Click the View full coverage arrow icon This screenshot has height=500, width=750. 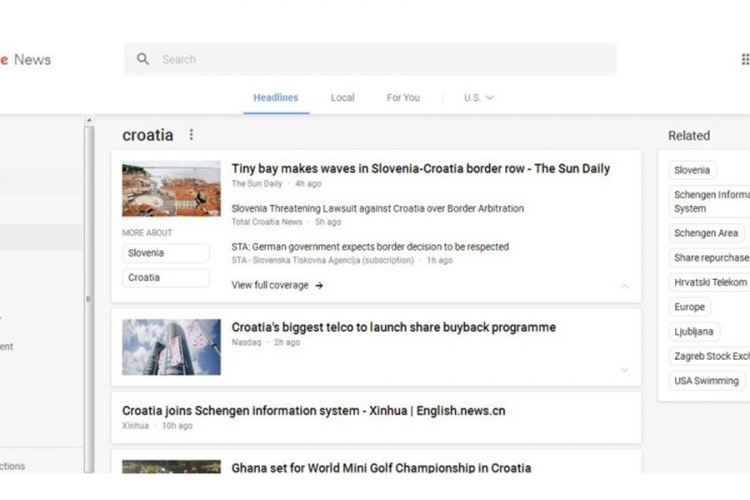pyautogui.click(x=319, y=286)
